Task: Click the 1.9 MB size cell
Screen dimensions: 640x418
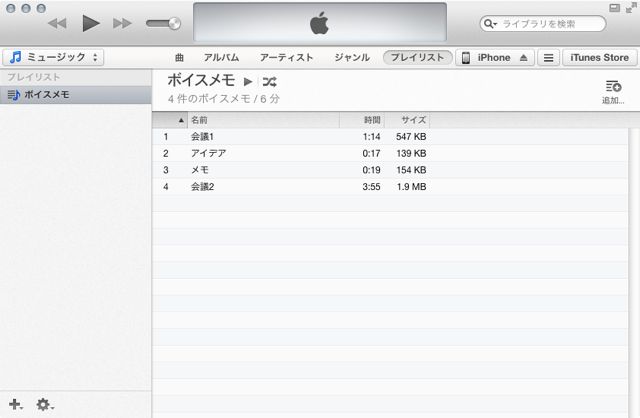Action: (411, 187)
